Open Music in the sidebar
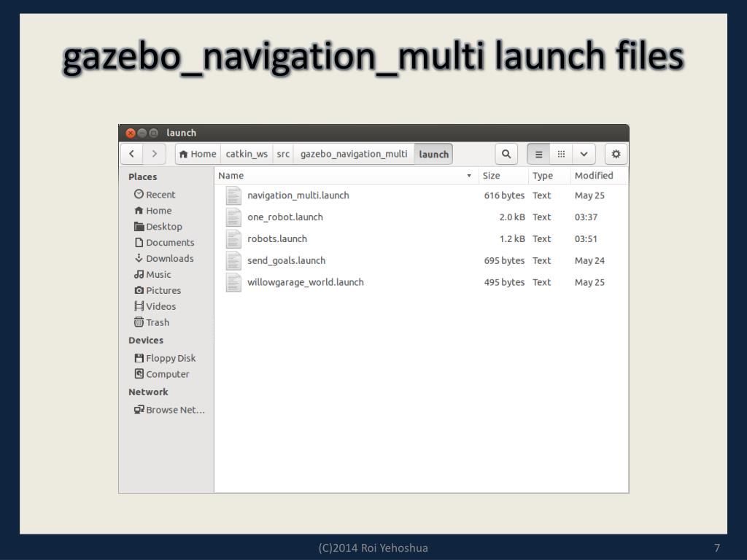The width and height of the screenshot is (747, 560). coord(152,274)
